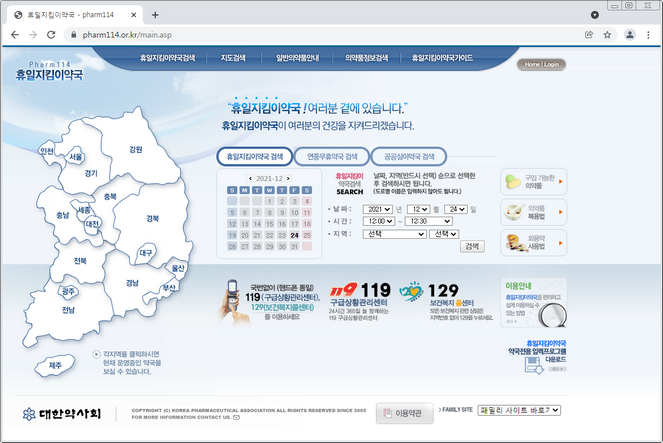The image size is (663, 443).
Task: Select 대구 region on the map
Action: (x=146, y=253)
